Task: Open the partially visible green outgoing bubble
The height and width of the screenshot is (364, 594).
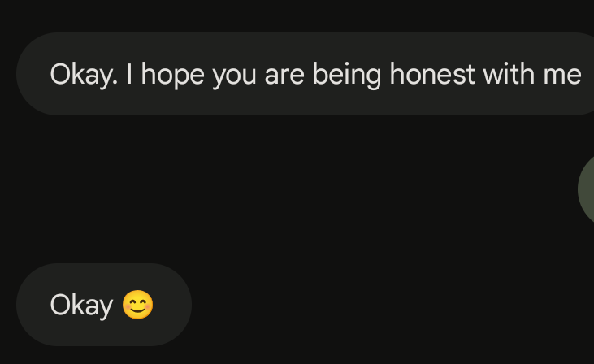Action: 587,189
